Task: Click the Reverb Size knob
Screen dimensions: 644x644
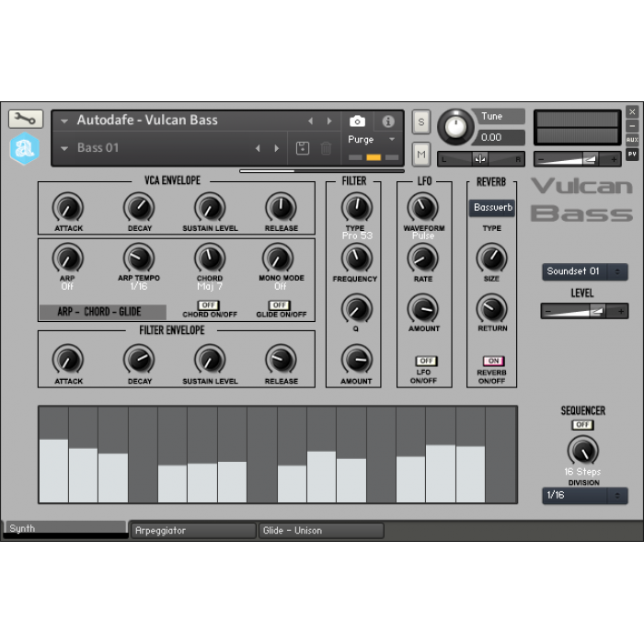Action: tap(491, 259)
